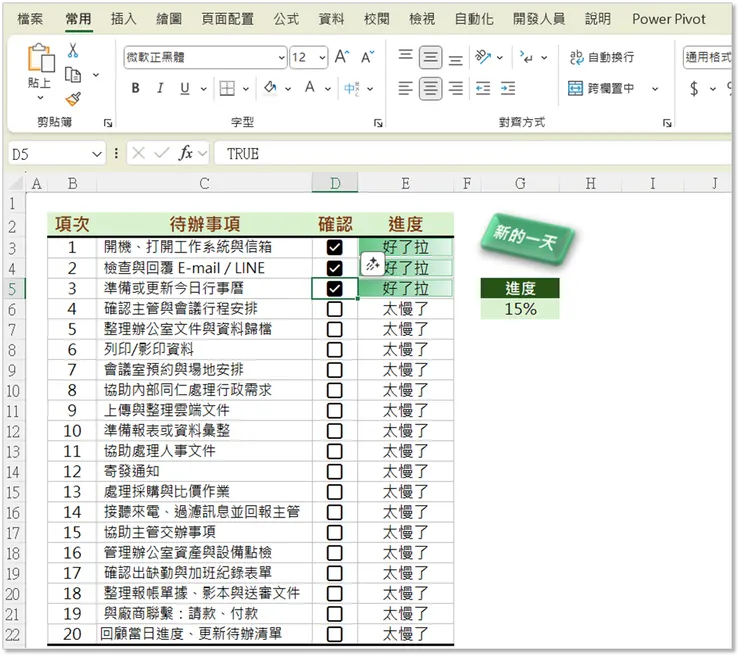This screenshot has width=740, height=657.
Task: Align text to bottom
Action: pyautogui.click(x=455, y=59)
